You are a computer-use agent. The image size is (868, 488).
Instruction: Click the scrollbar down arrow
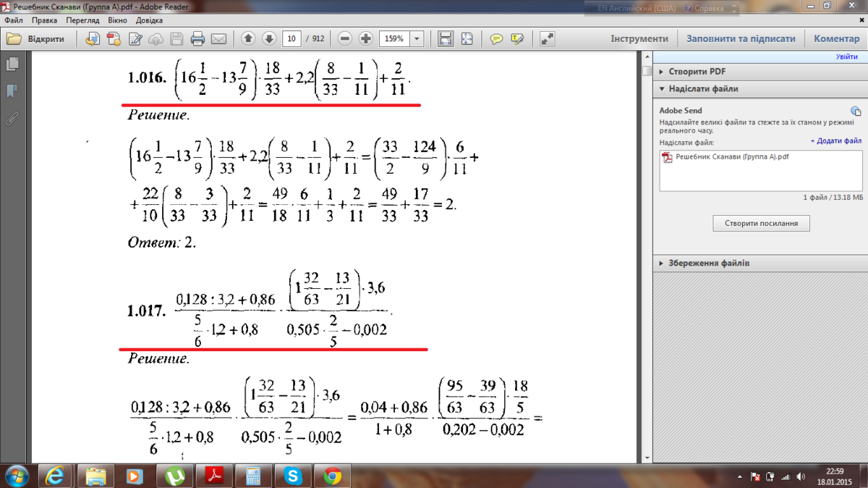pos(647,458)
